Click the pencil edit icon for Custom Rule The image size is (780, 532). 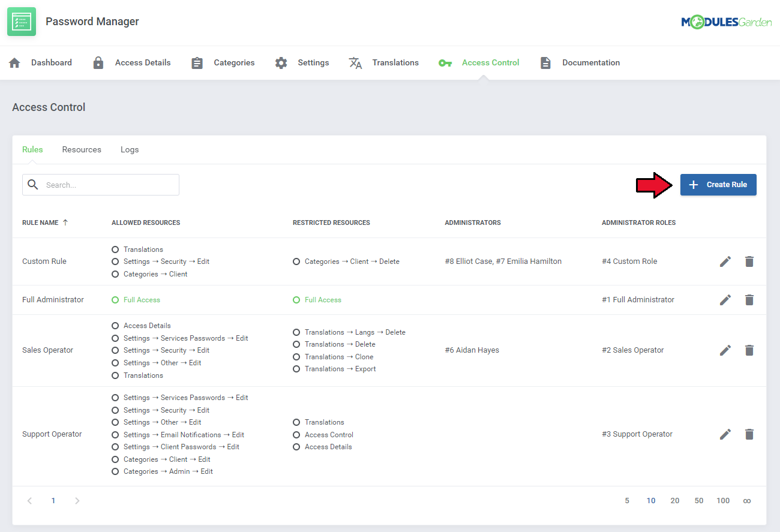[725, 262]
